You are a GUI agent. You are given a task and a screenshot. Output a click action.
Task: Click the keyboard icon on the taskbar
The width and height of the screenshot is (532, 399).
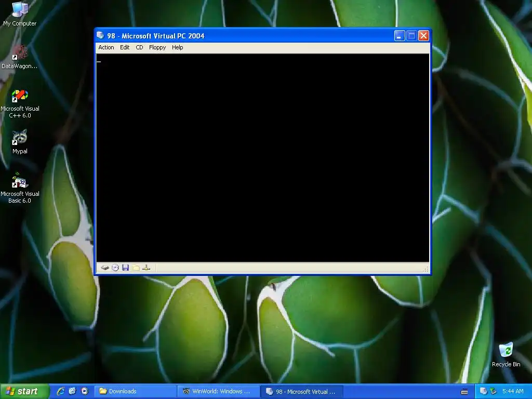pos(464,392)
